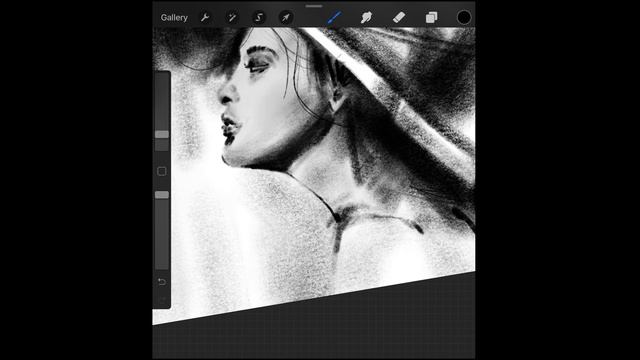Undo the last stroke with sidebar arrow

coord(162,282)
